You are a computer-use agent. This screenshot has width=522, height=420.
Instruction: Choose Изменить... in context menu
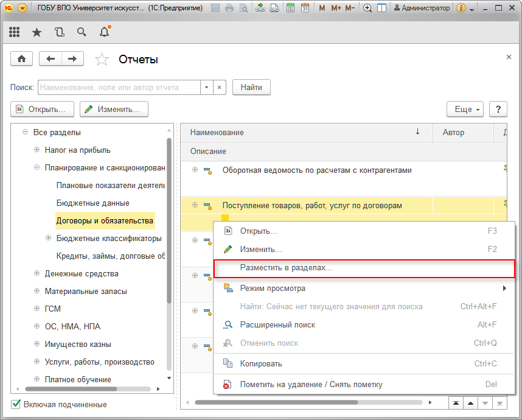364,249
